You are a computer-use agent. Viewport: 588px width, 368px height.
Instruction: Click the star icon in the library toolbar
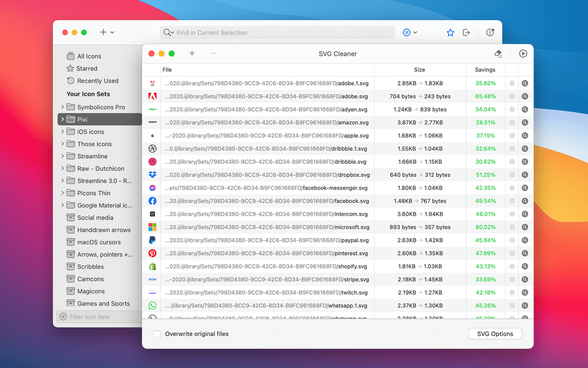tap(450, 32)
